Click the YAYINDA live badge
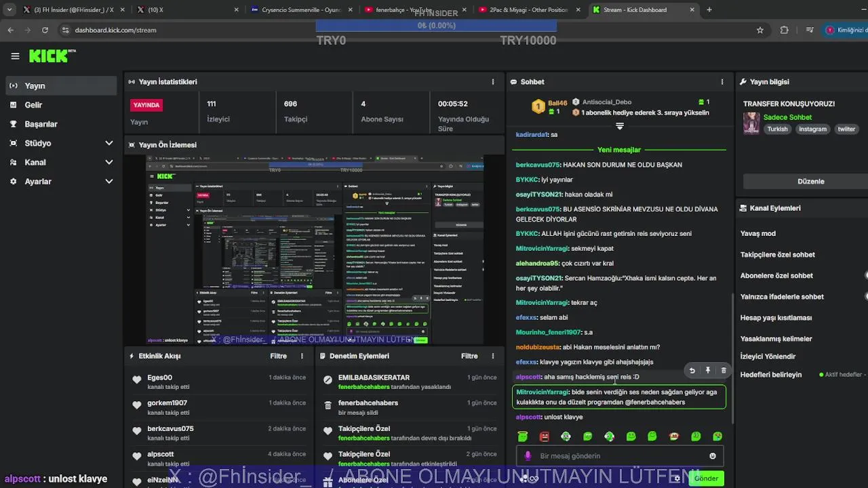 coord(146,105)
